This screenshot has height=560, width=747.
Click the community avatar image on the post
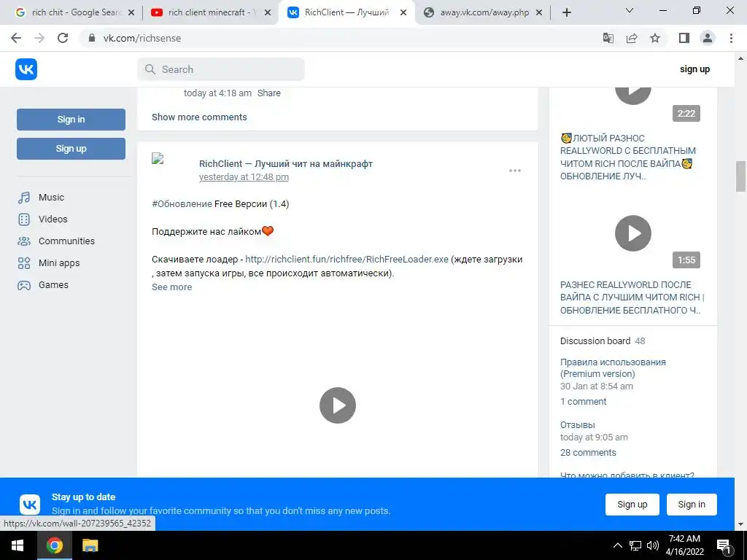pos(158,158)
